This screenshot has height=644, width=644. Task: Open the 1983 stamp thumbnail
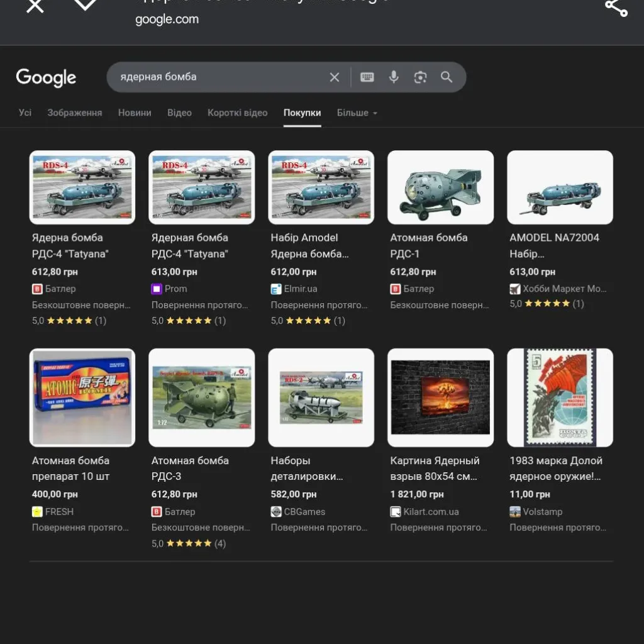pyautogui.click(x=560, y=397)
